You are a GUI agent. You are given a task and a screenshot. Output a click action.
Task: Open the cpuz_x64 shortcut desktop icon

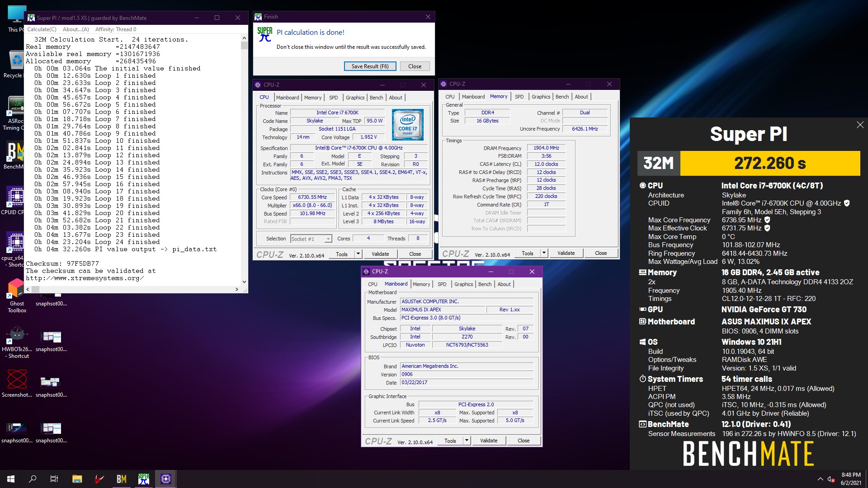click(x=14, y=249)
